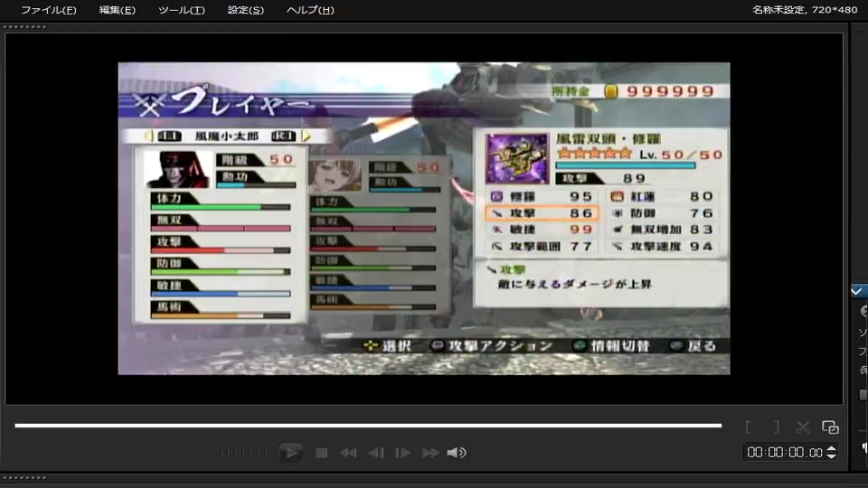The height and width of the screenshot is (488, 868).
Task: Open the ツール(T) menu
Action: click(x=181, y=10)
